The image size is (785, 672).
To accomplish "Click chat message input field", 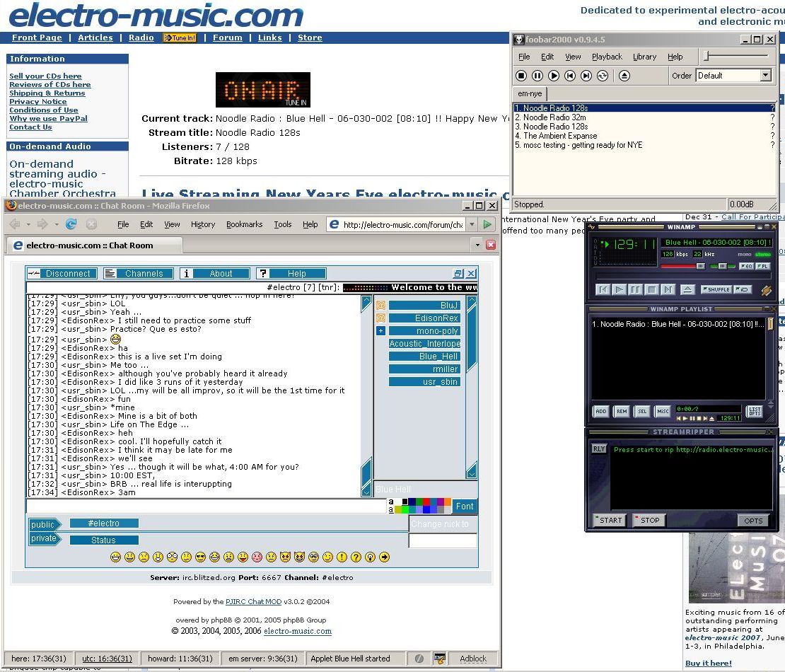I will (x=206, y=506).
